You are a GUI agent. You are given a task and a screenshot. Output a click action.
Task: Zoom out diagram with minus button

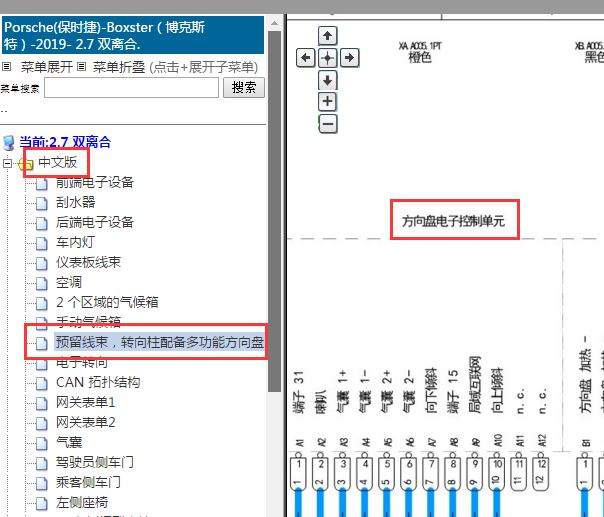327,124
